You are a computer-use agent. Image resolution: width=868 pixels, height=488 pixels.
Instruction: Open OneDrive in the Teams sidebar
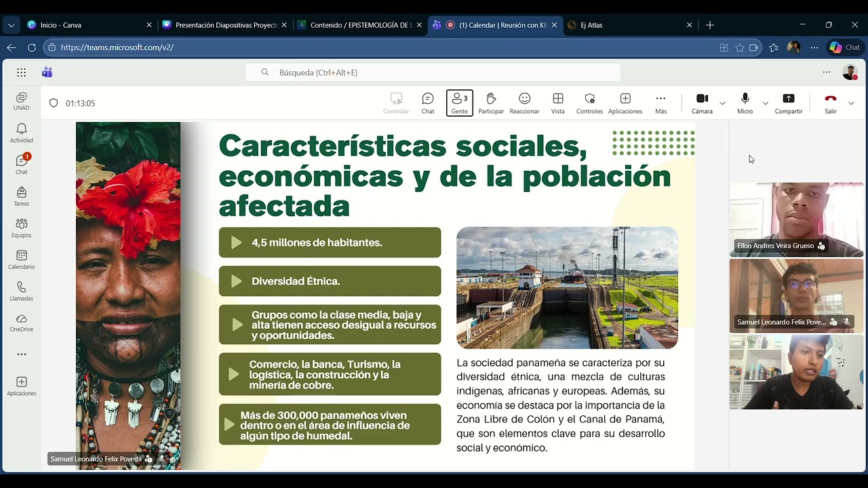point(22,323)
